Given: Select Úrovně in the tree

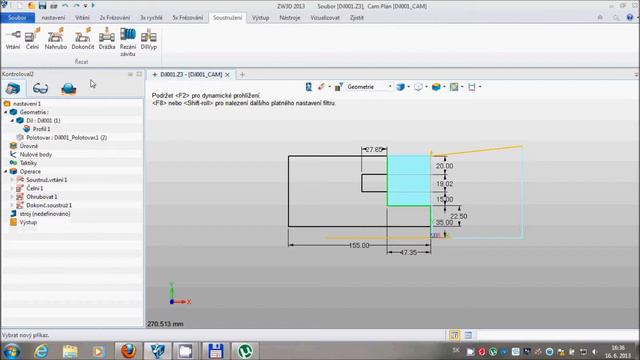Looking at the screenshot, I should point(29,146).
